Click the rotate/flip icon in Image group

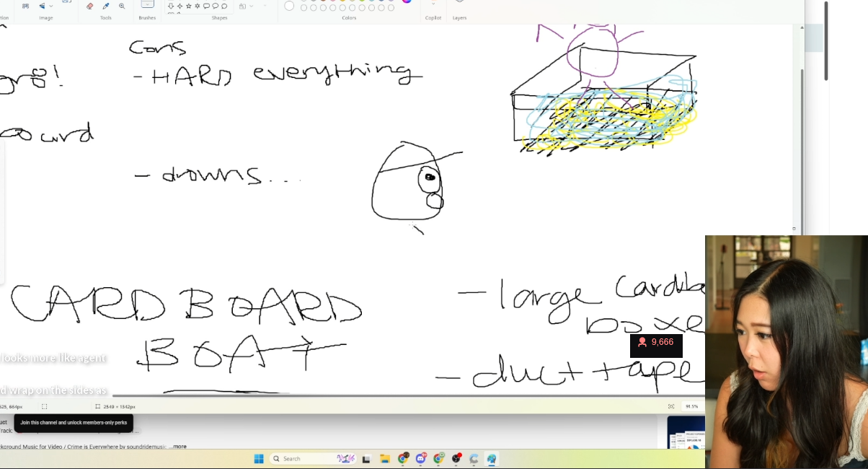tap(43, 6)
